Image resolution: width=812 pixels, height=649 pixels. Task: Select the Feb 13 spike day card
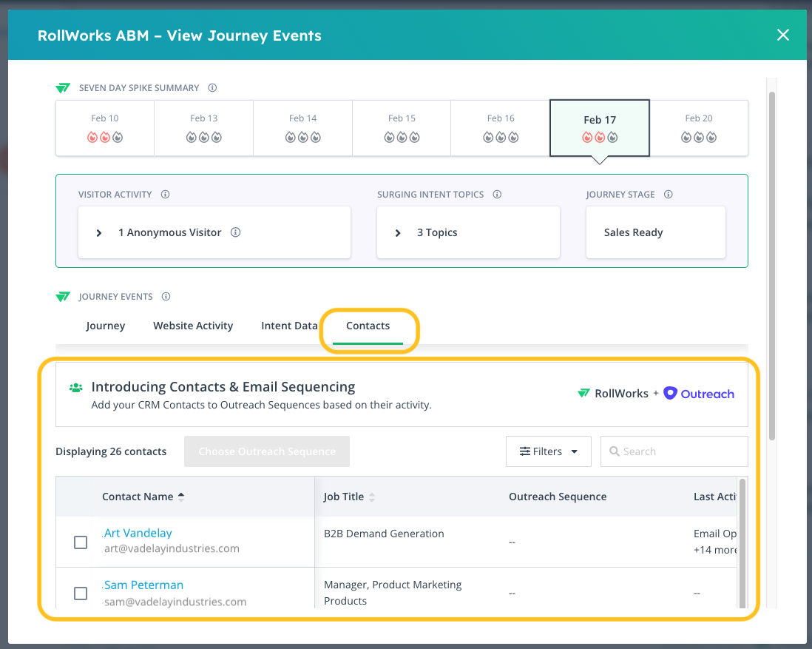click(x=204, y=128)
